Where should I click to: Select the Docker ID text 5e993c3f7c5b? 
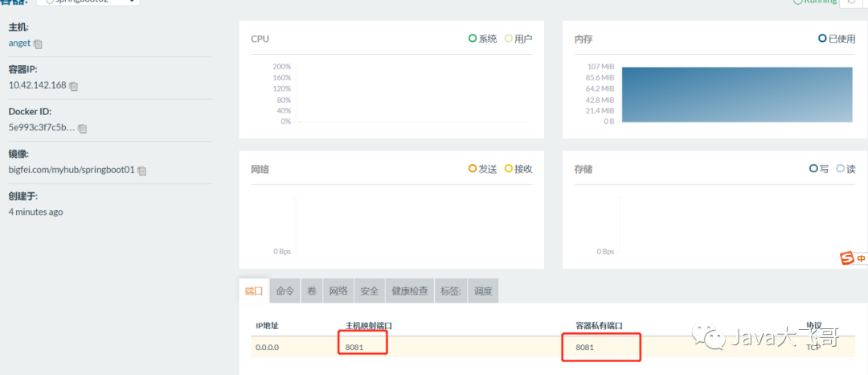pos(42,127)
